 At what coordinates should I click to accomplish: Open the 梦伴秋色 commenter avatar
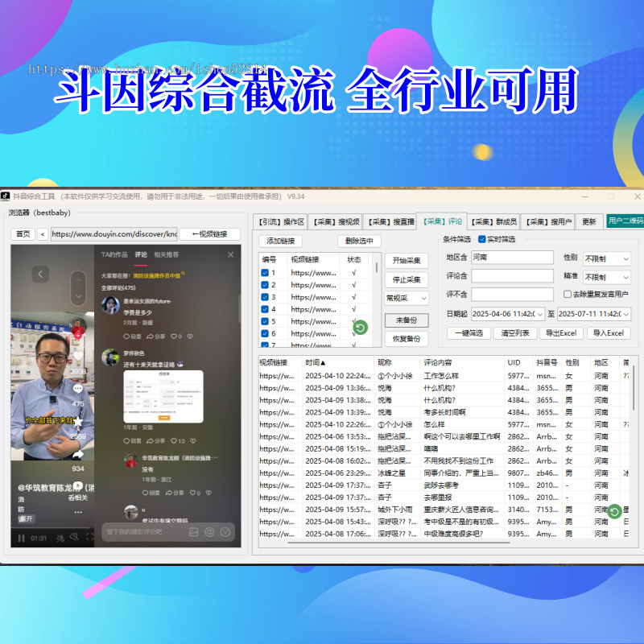tap(110, 357)
